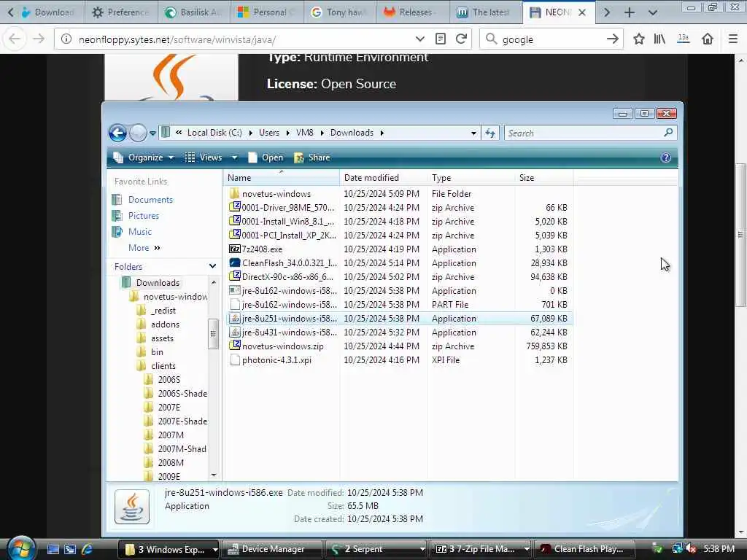Viewport: 747px width, 560px height.
Task: Click VM8 in the breadcrumb path
Action: (x=304, y=133)
